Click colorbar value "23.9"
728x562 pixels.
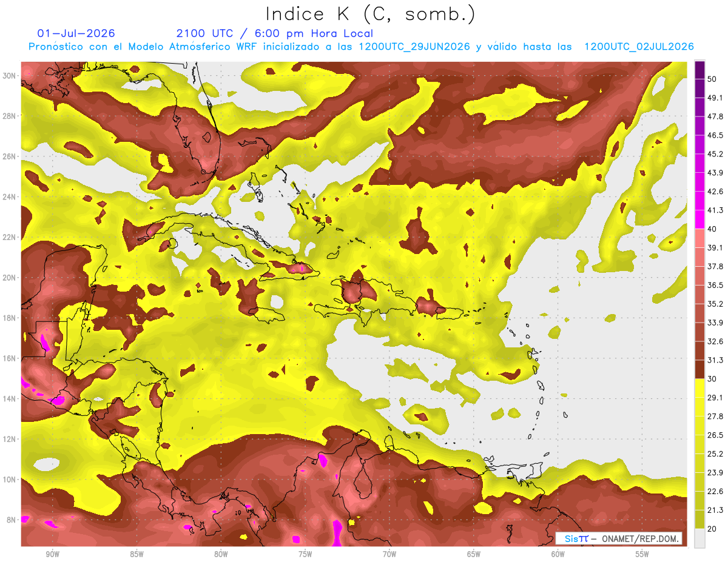[x=715, y=473]
